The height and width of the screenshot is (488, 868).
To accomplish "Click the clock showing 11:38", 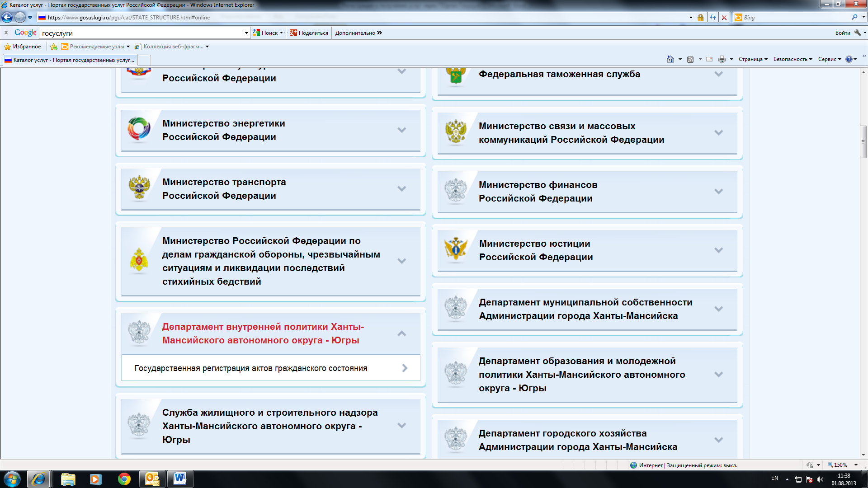I will [x=844, y=476].
